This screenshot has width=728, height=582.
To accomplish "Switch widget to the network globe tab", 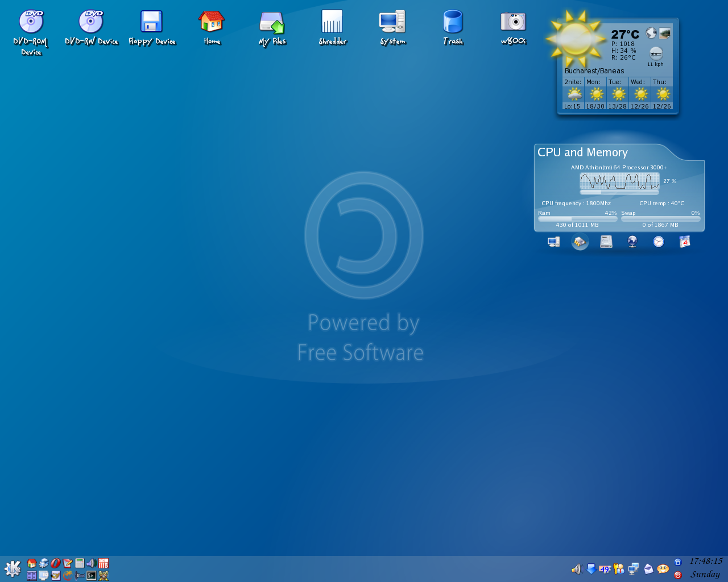I will tap(632, 242).
